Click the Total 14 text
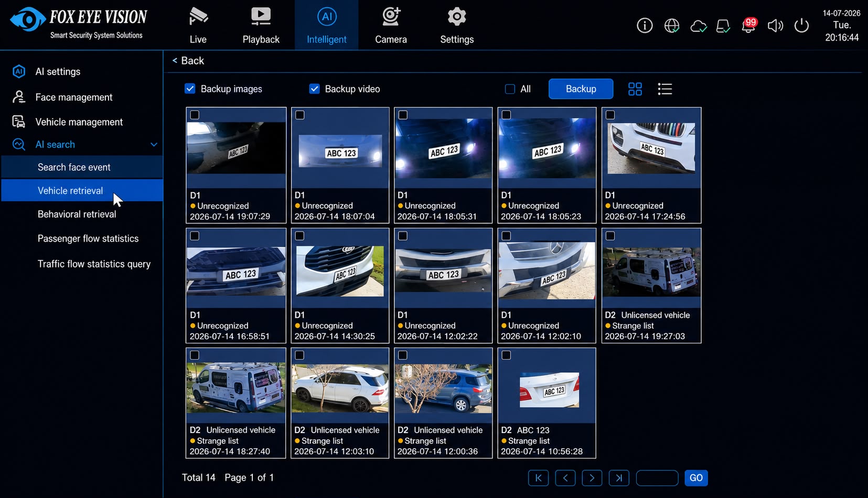 tap(199, 478)
